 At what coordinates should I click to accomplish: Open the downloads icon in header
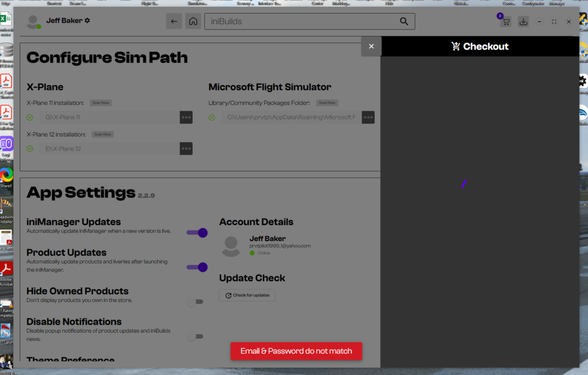(523, 22)
